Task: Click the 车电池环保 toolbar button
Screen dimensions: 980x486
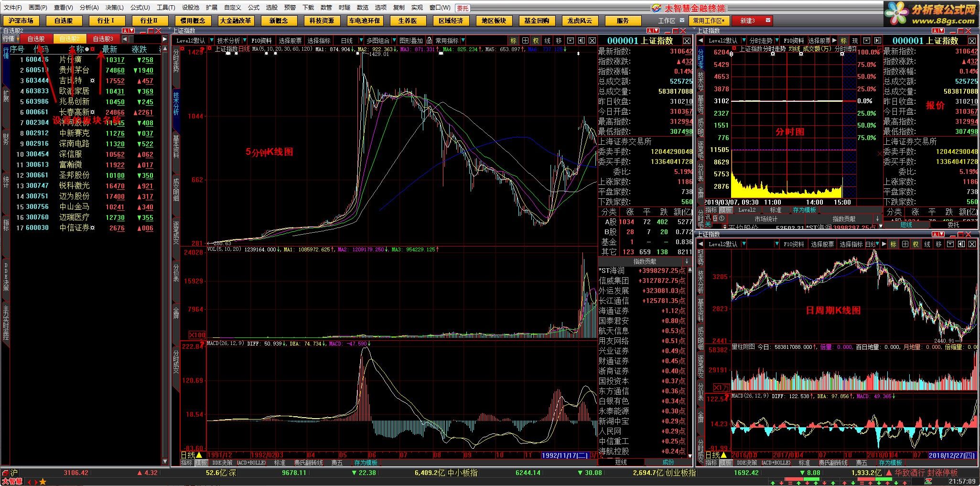Action: click(x=365, y=21)
